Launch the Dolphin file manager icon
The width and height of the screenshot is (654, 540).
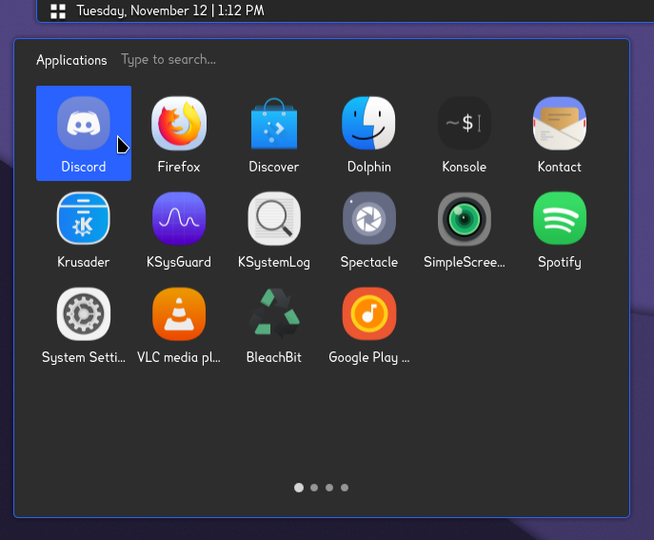369,123
